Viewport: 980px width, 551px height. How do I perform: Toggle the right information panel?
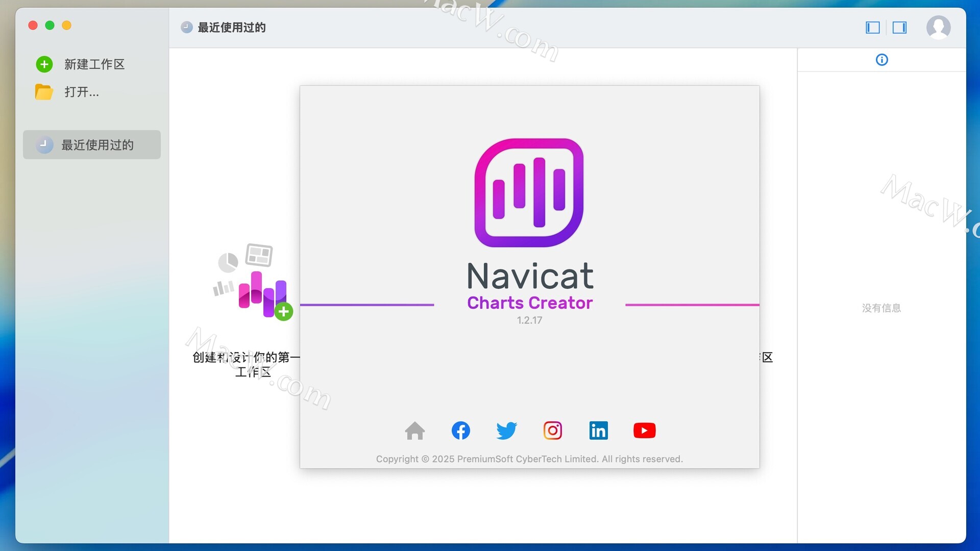pyautogui.click(x=899, y=28)
